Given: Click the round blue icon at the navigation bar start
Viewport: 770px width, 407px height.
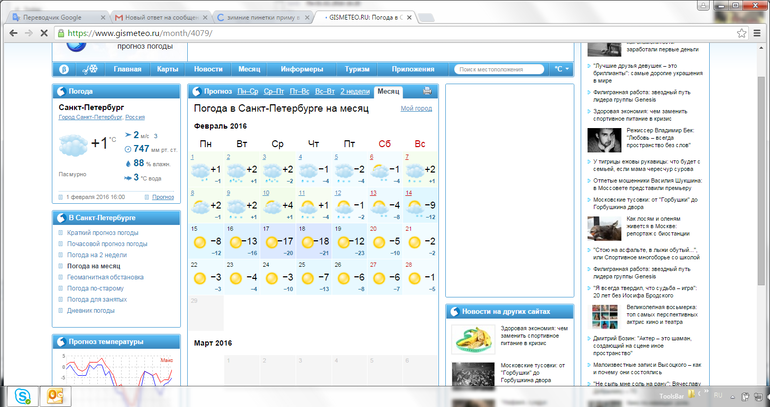Looking at the screenshot, I should pos(64,69).
